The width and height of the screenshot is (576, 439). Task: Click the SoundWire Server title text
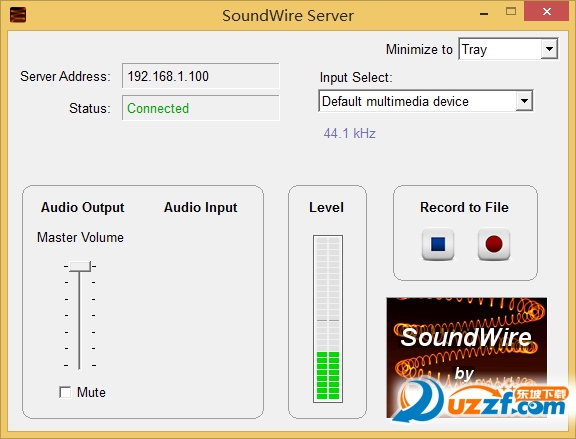(x=288, y=15)
